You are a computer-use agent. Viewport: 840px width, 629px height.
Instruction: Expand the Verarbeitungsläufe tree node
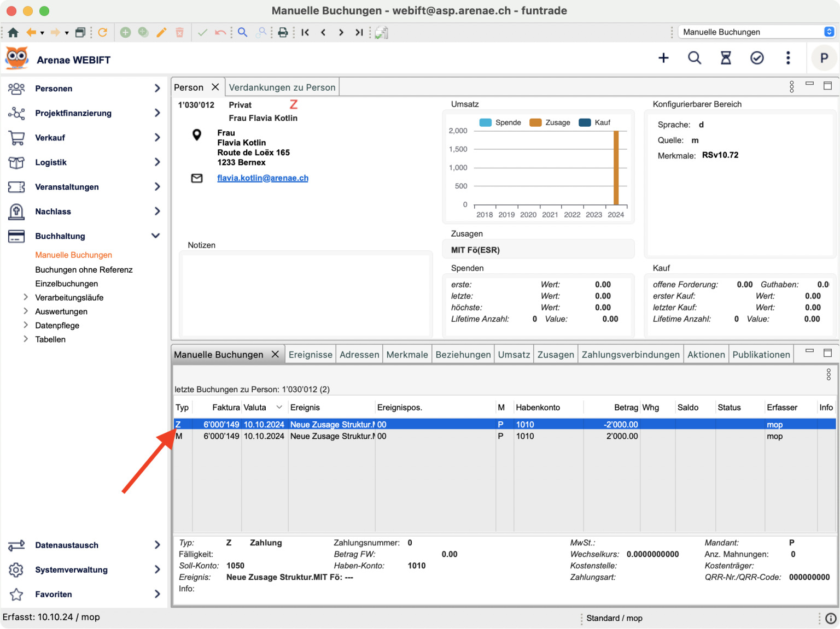click(26, 297)
